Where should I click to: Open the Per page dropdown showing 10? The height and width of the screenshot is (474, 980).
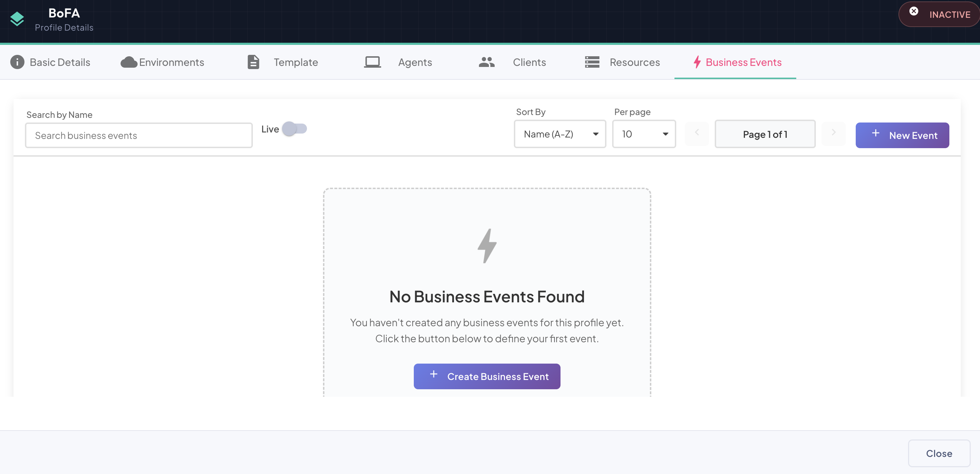click(644, 134)
